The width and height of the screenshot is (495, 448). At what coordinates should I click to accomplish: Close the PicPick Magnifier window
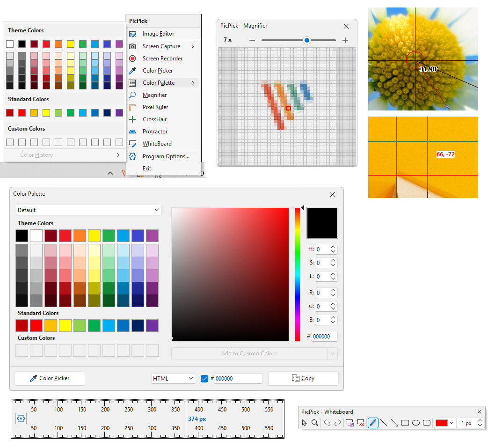[346, 26]
